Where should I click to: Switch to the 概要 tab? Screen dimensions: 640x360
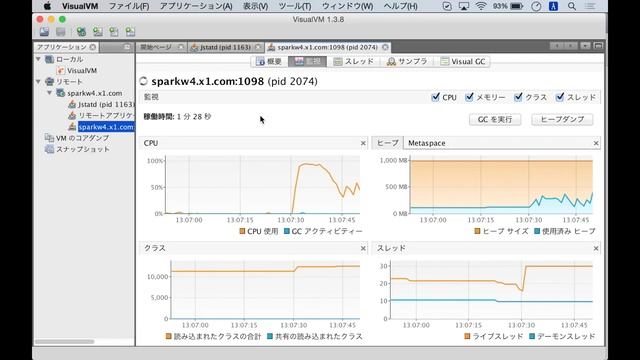click(269, 61)
